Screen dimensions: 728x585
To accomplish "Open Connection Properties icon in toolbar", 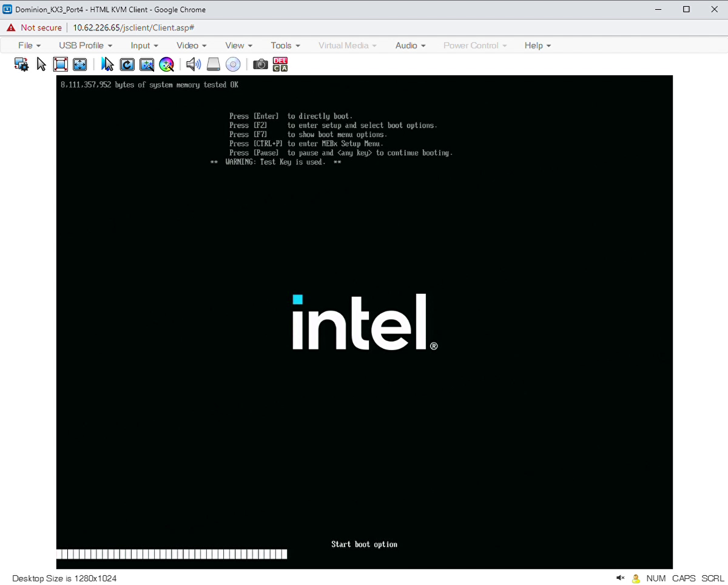I will point(22,64).
